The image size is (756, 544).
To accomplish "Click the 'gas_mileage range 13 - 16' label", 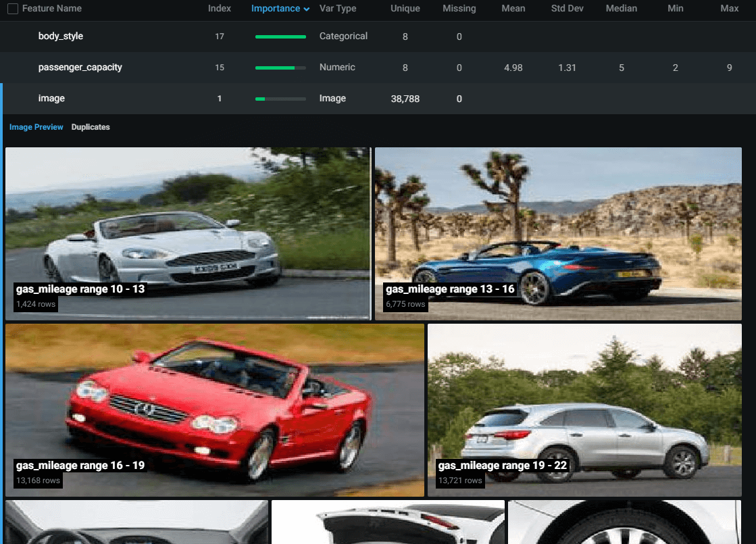I will tap(450, 289).
